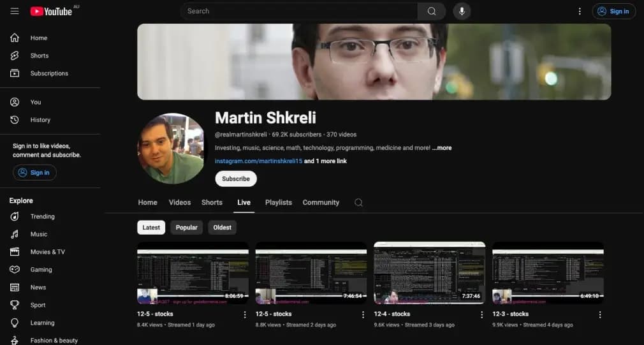644x345 pixels.
Task: Click the Explore section heading
Action: pyautogui.click(x=21, y=200)
